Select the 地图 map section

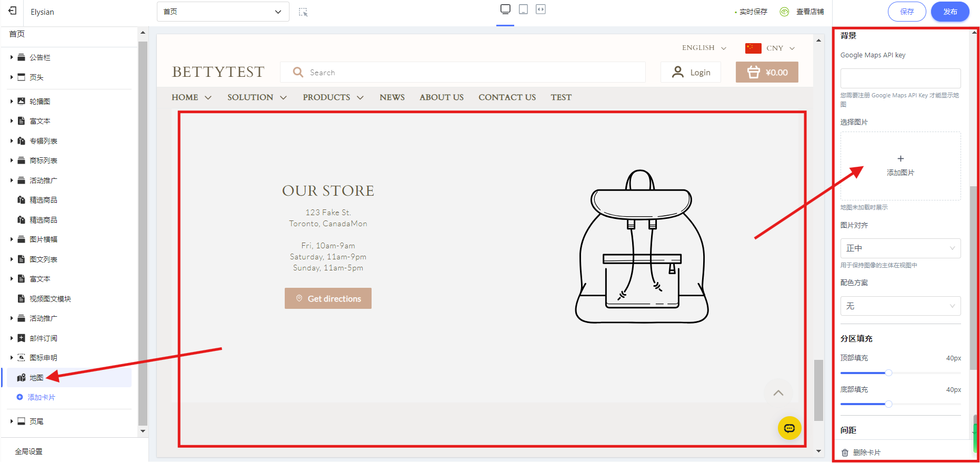tap(36, 378)
